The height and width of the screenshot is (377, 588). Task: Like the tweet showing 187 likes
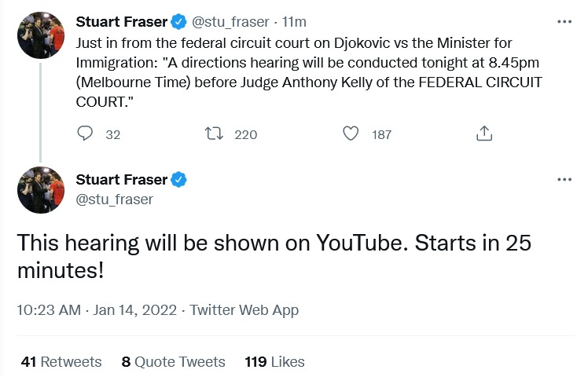(x=351, y=134)
